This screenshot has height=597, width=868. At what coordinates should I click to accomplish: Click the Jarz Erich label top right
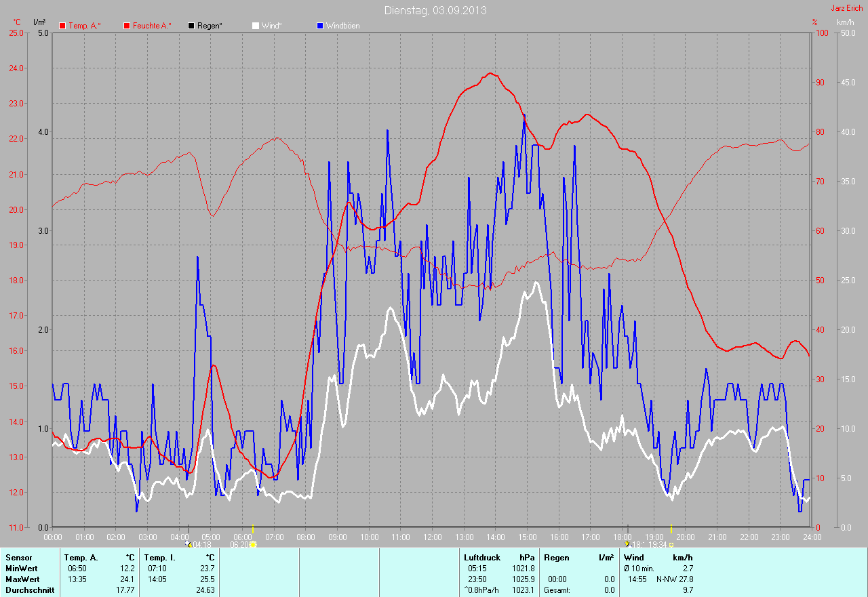tap(847, 8)
